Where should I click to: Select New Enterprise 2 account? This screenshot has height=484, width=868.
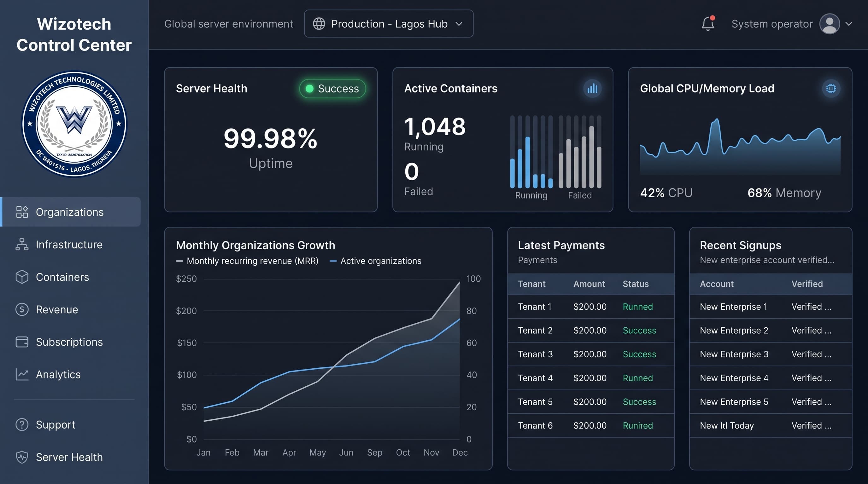point(734,330)
